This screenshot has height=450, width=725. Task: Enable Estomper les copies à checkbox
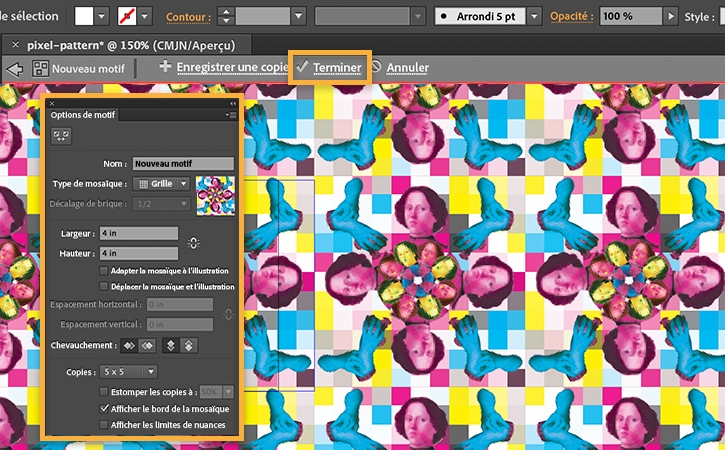click(x=104, y=392)
